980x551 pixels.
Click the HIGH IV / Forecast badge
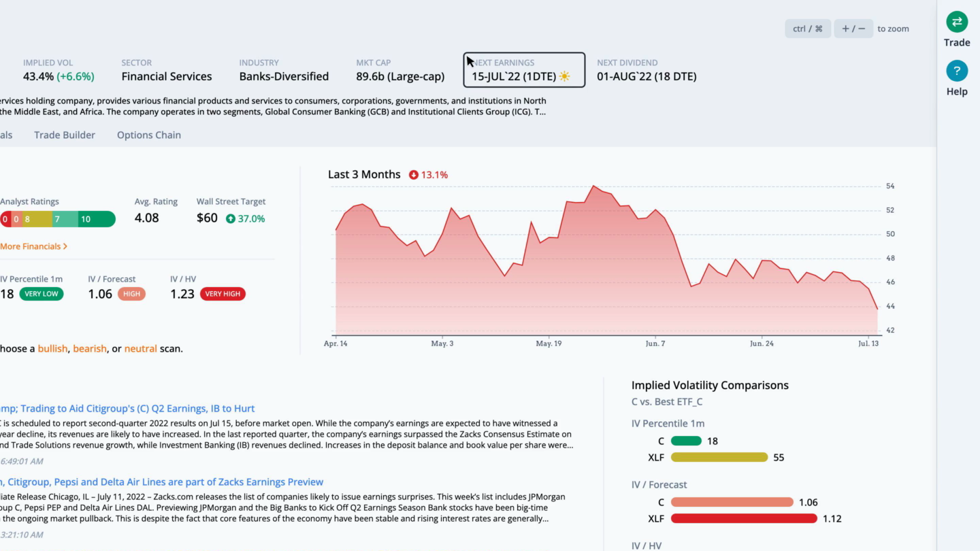point(131,294)
